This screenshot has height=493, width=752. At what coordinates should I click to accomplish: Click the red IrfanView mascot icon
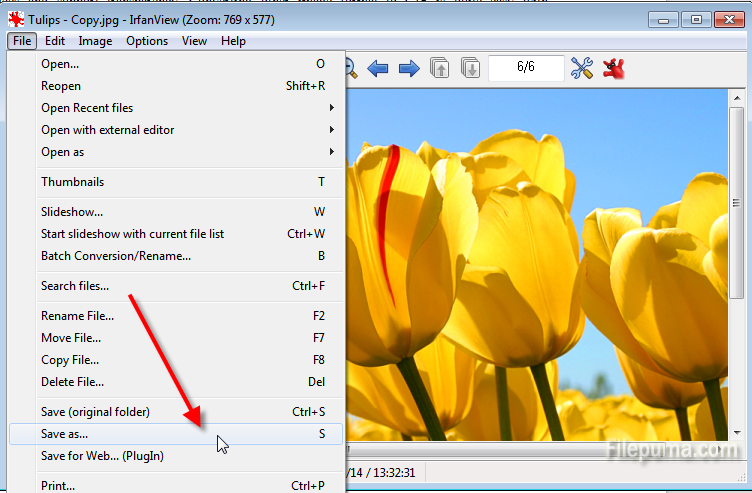click(x=614, y=68)
